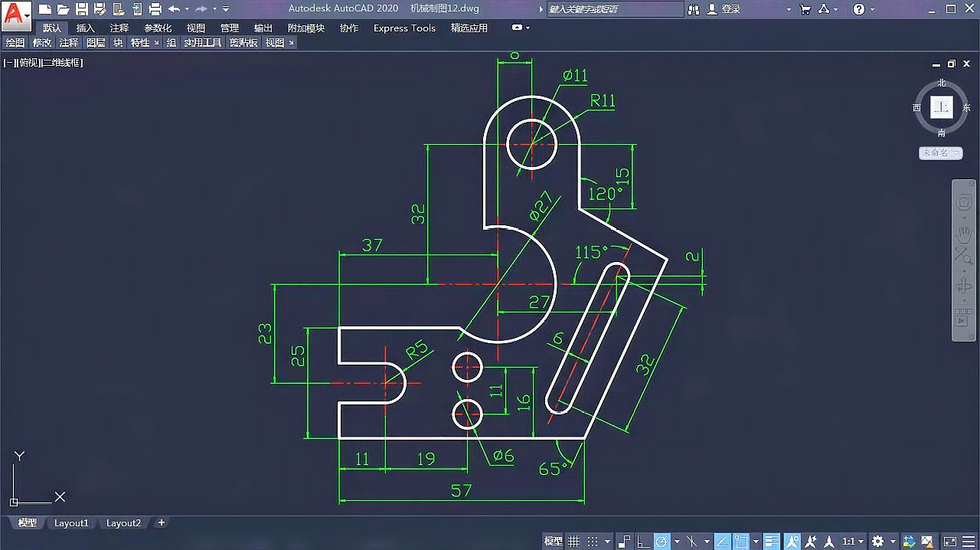Click the binoculars search icon
Screen dimensions: 980x550
(694, 9)
